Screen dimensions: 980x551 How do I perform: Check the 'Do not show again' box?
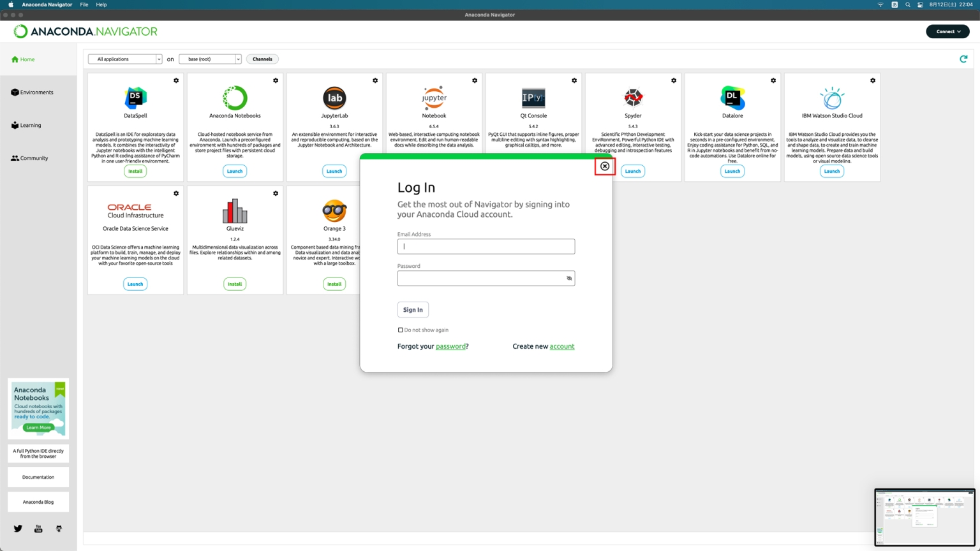401,330
